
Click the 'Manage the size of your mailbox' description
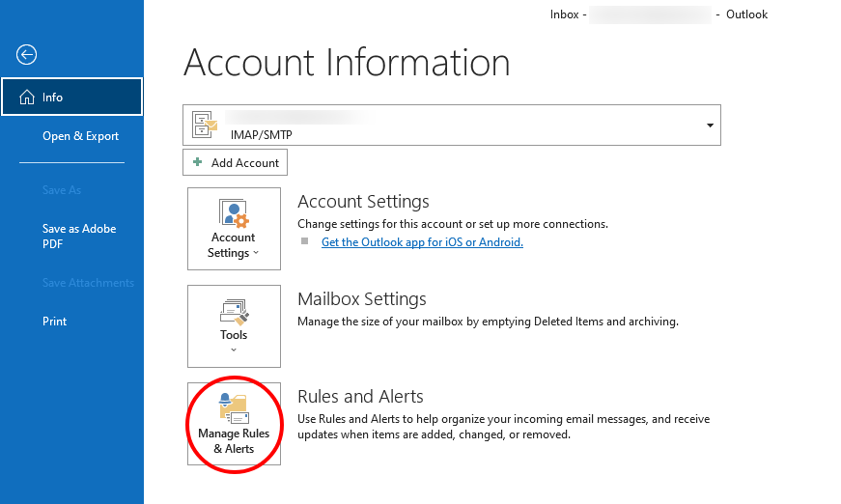coord(488,322)
